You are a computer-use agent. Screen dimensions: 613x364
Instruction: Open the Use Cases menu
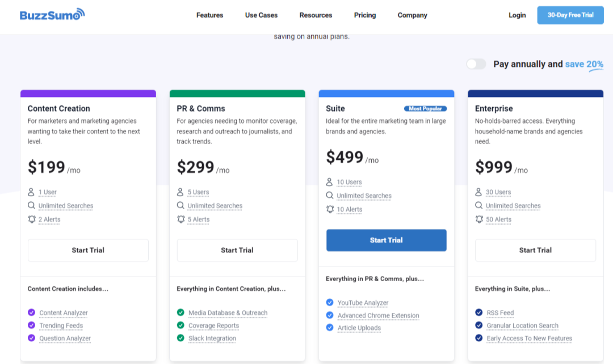pos(261,15)
